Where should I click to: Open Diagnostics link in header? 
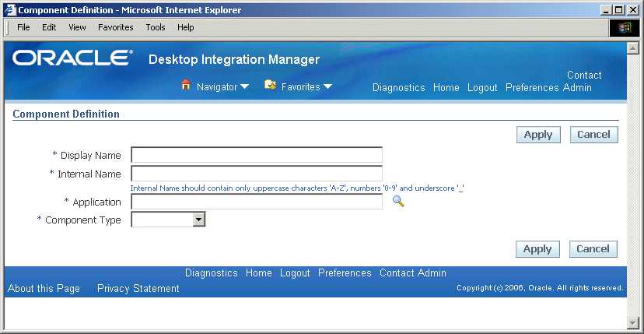pyautogui.click(x=398, y=88)
